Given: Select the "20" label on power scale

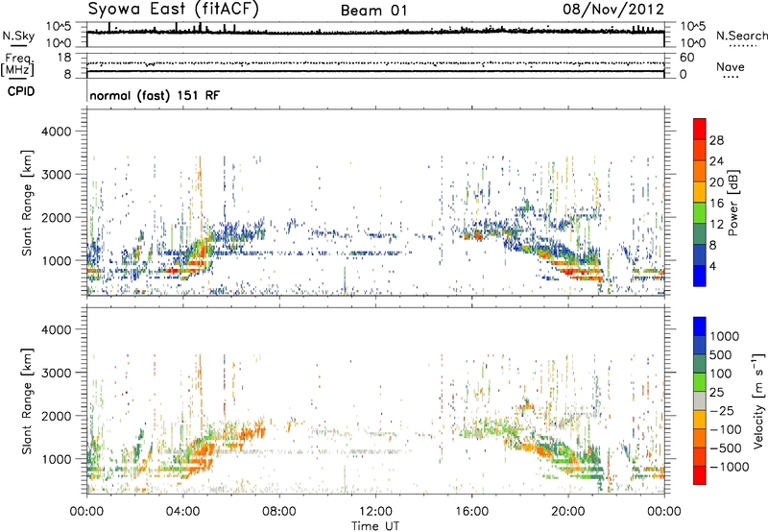Looking at the screenshot, I should click(x=716, y=182).
